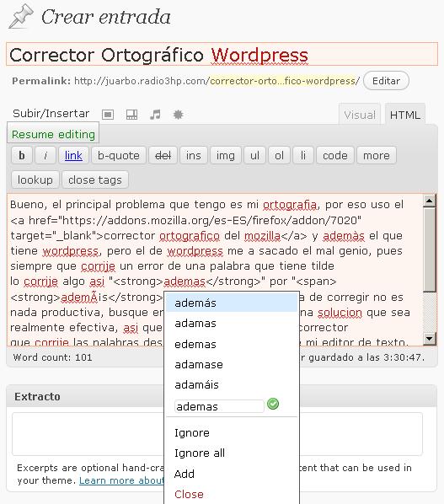The image size is (444, 504).
Task: Click the Learn more about excerpts link
Action: tap(121, 480)
